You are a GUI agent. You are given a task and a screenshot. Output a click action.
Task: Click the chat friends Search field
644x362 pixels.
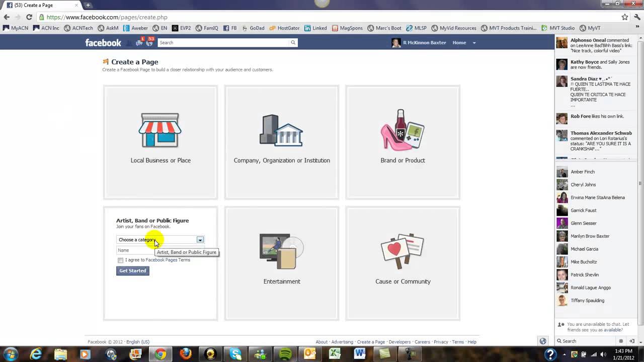(x=586, y=341)
